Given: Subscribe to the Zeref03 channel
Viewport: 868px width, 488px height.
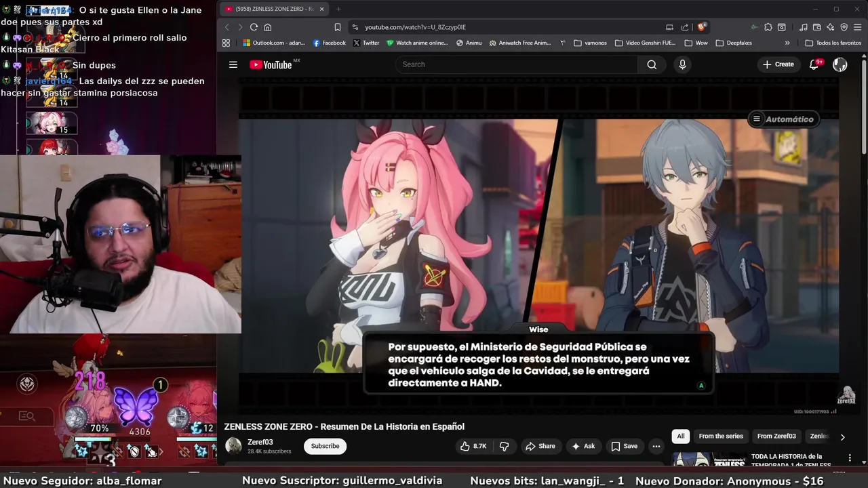Looking at the screenshot, I should click(x=325, y=446).
